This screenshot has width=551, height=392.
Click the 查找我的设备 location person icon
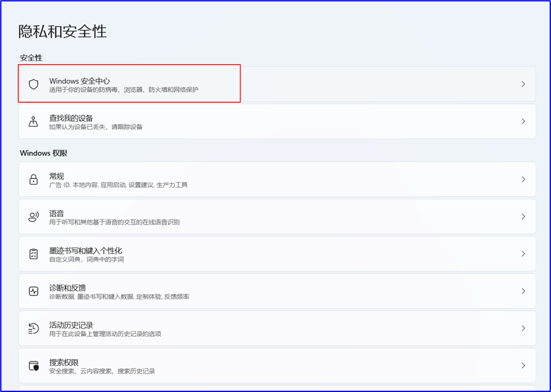34,122
